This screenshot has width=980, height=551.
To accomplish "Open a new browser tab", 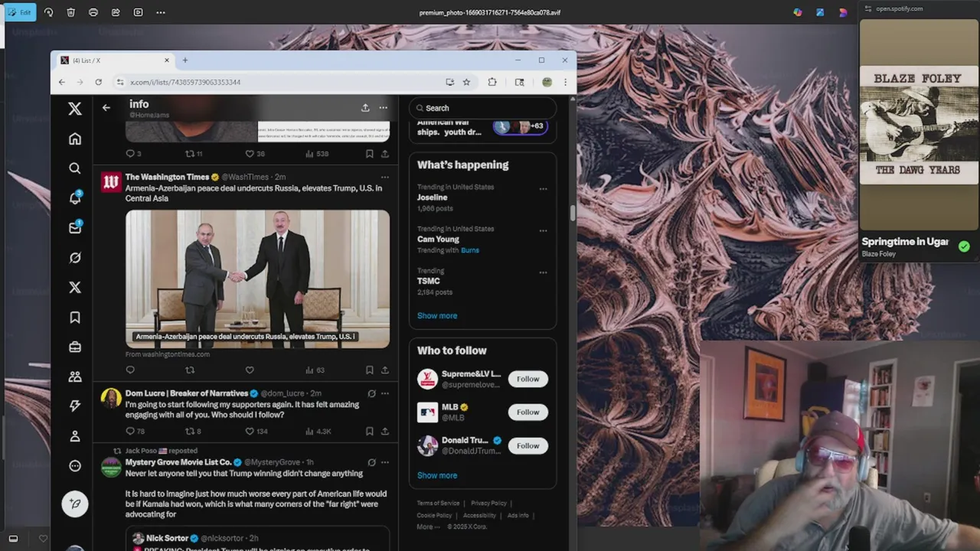I will point(185,60).
